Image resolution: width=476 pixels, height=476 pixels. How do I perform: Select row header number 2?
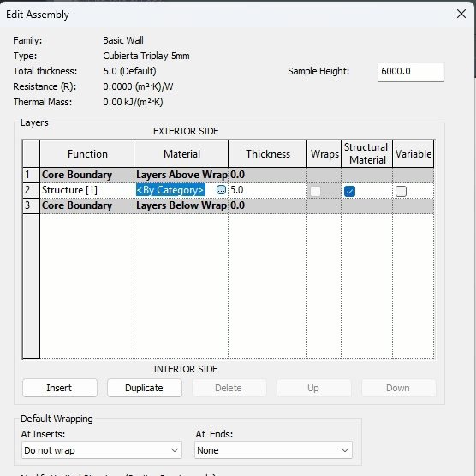pyautogui.click(x=31, y=190)
